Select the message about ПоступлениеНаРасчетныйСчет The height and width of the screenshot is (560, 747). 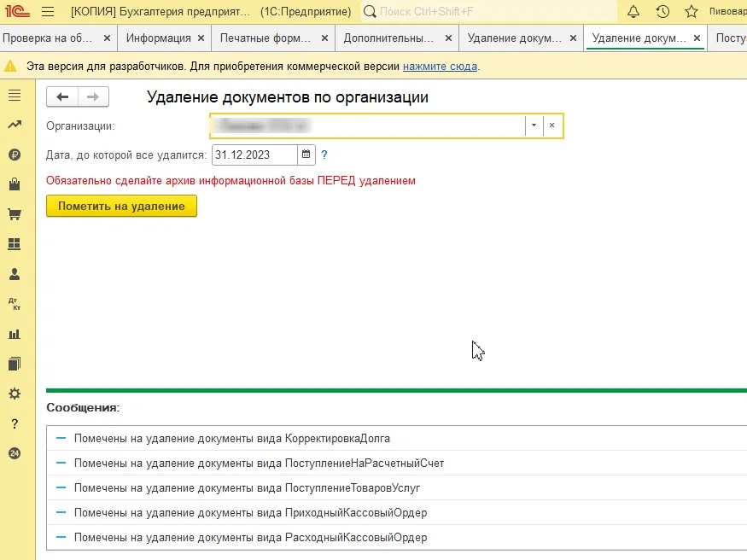tap(396, 464)
